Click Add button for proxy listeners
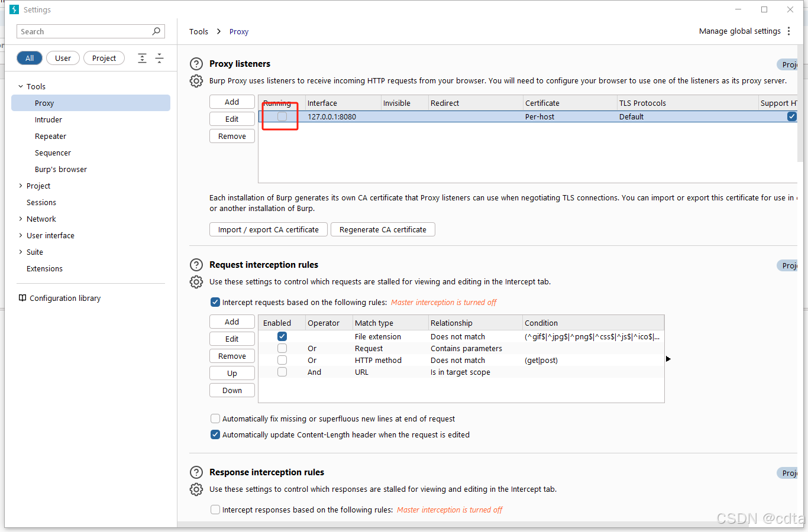 pyautogui.click(x=232, y=102)
